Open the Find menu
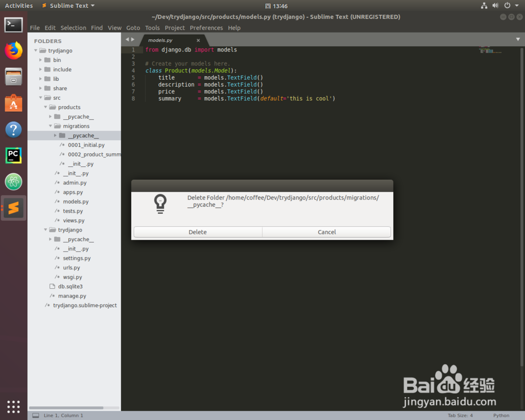Screen dimensions: 525x420 tap(97, 28)
